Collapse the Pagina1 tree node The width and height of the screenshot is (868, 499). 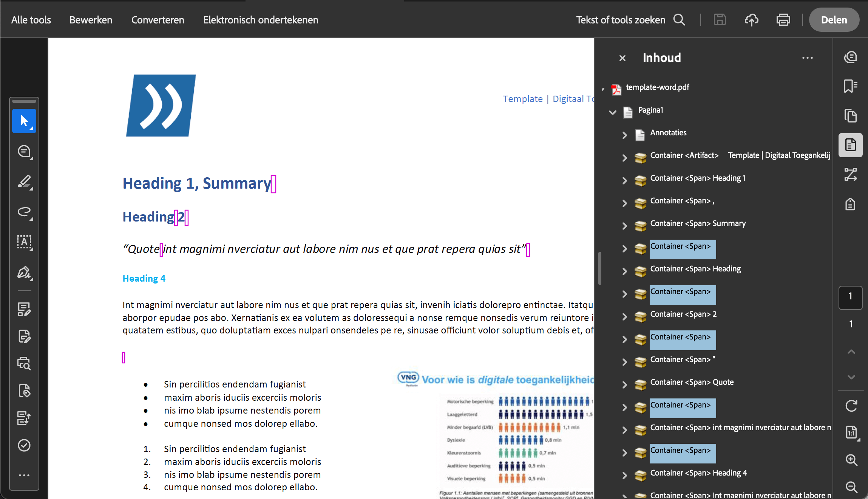pos(613,112)
